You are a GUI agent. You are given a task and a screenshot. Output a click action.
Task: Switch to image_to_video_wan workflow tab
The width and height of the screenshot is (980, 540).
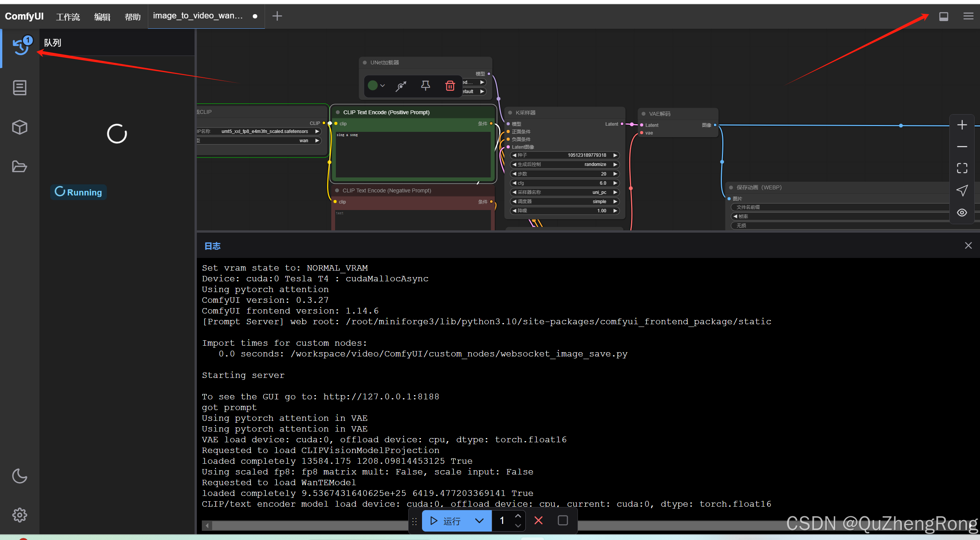click(198, 16)
